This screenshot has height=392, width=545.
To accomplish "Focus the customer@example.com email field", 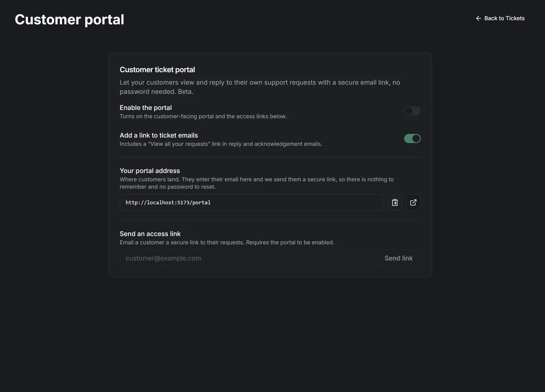I will 246,258.
